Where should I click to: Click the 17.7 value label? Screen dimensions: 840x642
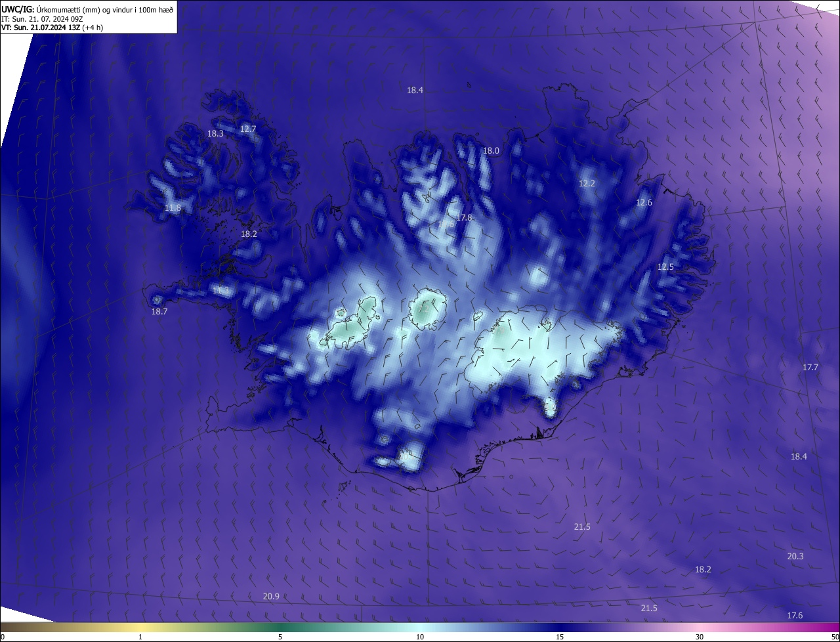tap(810, 367)
